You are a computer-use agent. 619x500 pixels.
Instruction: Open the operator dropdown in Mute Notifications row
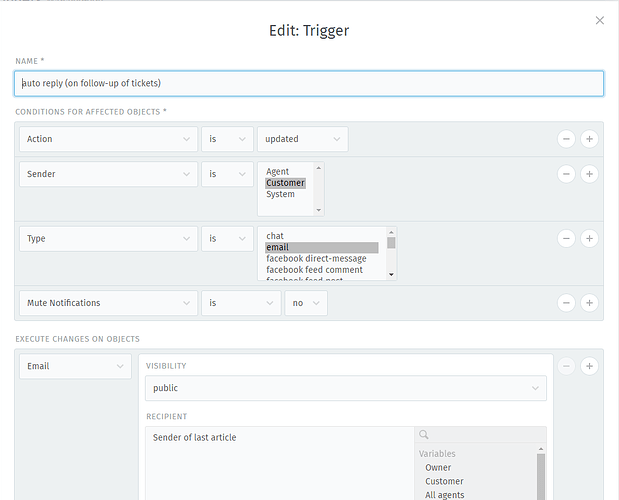(241, 303)
